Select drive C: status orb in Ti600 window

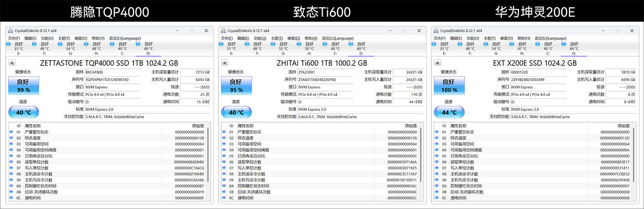coord(325,44)
